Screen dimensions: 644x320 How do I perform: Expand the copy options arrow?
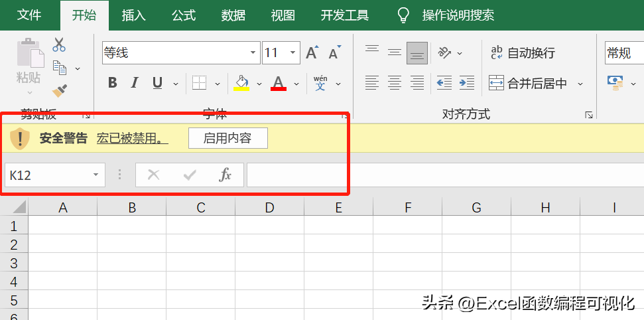77,68
